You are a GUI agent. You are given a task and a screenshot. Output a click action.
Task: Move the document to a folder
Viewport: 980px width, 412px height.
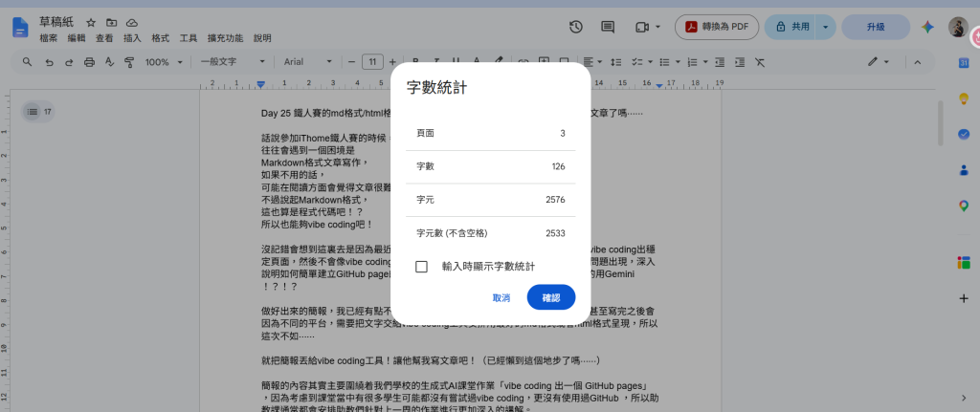click(x=111, y=23)
